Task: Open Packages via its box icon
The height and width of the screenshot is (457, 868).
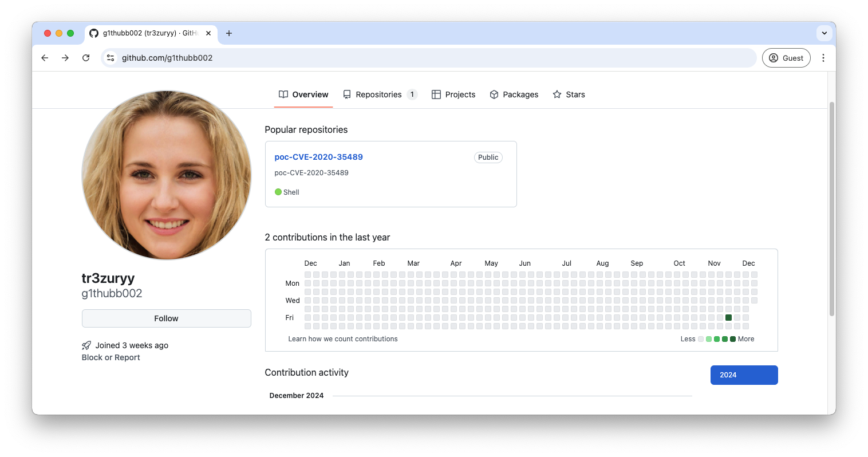Action: [494, 94]
